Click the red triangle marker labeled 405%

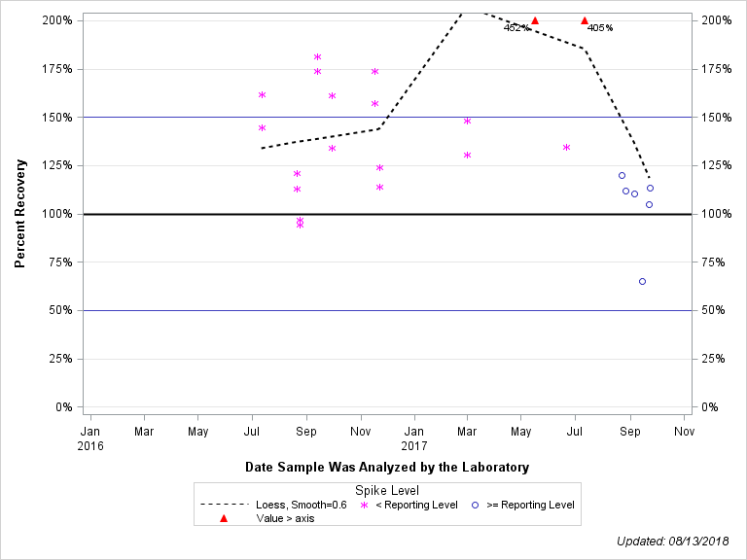click(585, 20)
